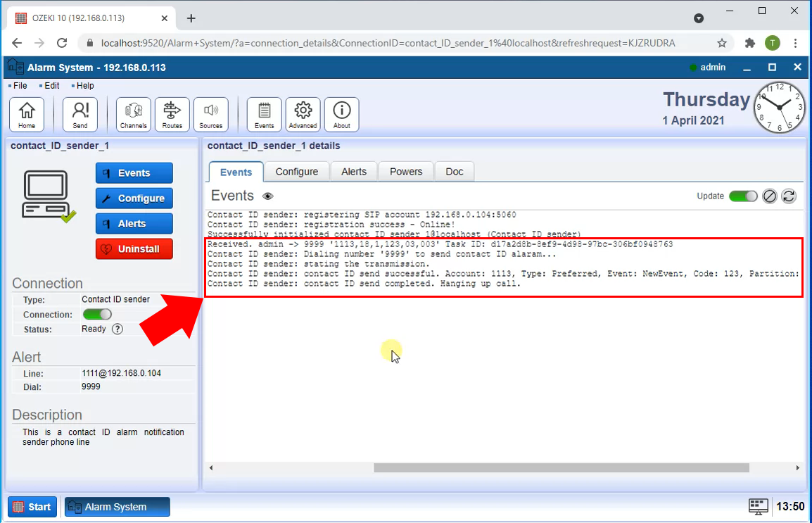The height and width of the screenshot is (523, 812).
Task: Click the left scroll arrow of events log
Action: (x=211, y=467)
